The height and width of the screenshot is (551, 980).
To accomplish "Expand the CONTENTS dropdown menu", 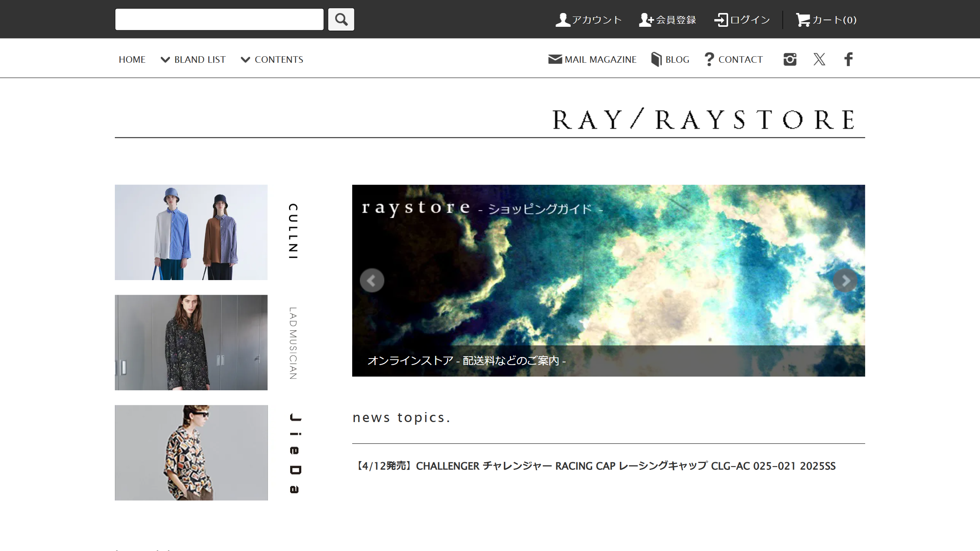I will coord(272,59).
